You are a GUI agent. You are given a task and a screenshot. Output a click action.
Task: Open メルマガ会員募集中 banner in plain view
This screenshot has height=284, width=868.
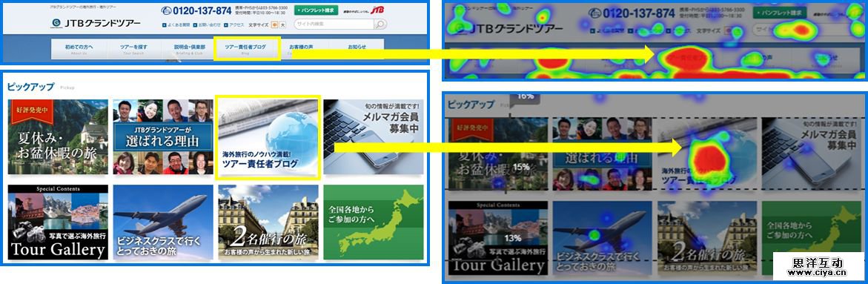[x=374, y=136]
